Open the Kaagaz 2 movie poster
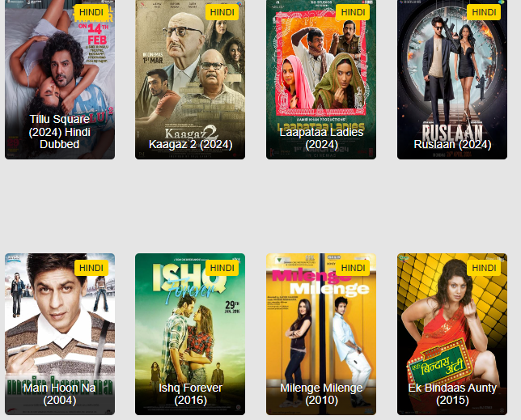Image resolution: width=521 pixels, height=420 pixels. coord(190,79)
